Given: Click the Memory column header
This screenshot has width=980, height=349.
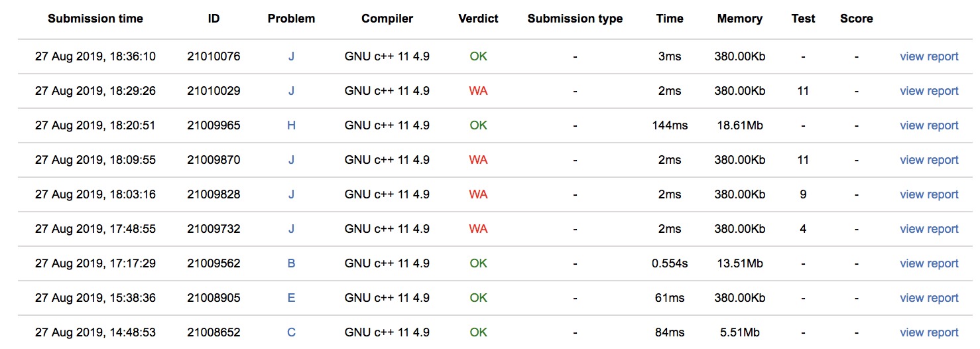Looking at the screenshot, I should 740,19.
